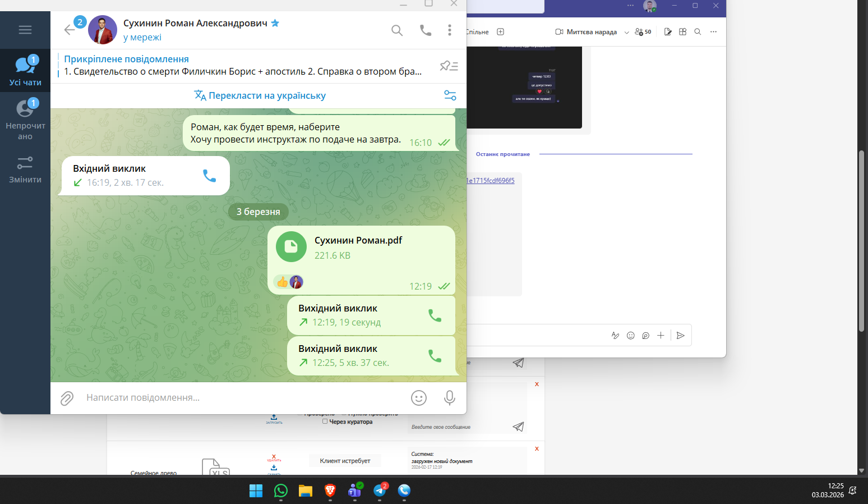The height and width of the screenshot is (504, 868).
Task: Open Microsoft Teams from the taskbar
Action: [355, 491]
